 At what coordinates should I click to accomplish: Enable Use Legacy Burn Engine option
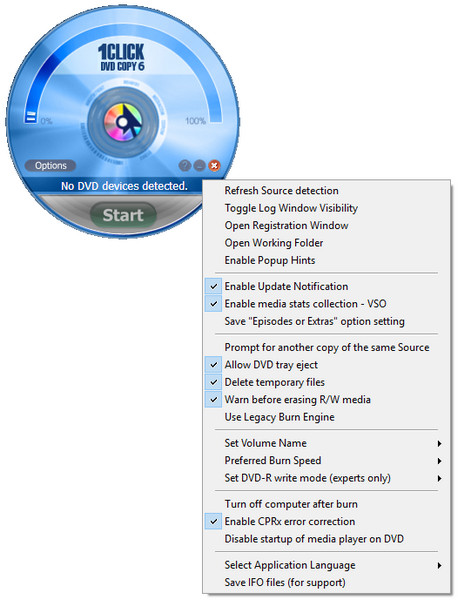point(327,417)
